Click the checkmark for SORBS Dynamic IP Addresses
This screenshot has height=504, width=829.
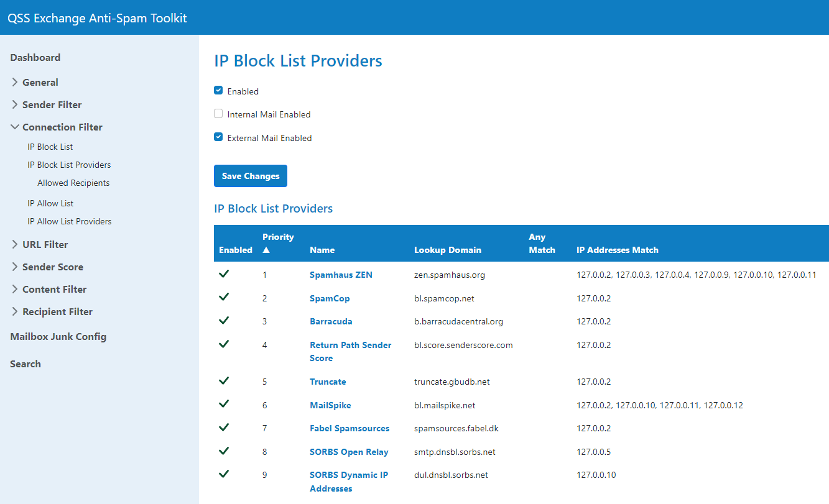224,474
